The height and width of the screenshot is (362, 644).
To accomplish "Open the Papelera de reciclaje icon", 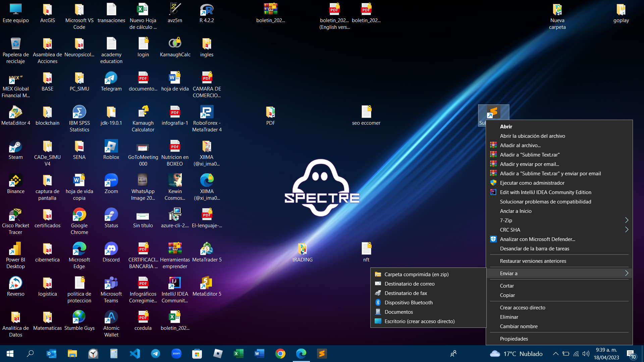I will pyautogui.click(x=15, y=50).
